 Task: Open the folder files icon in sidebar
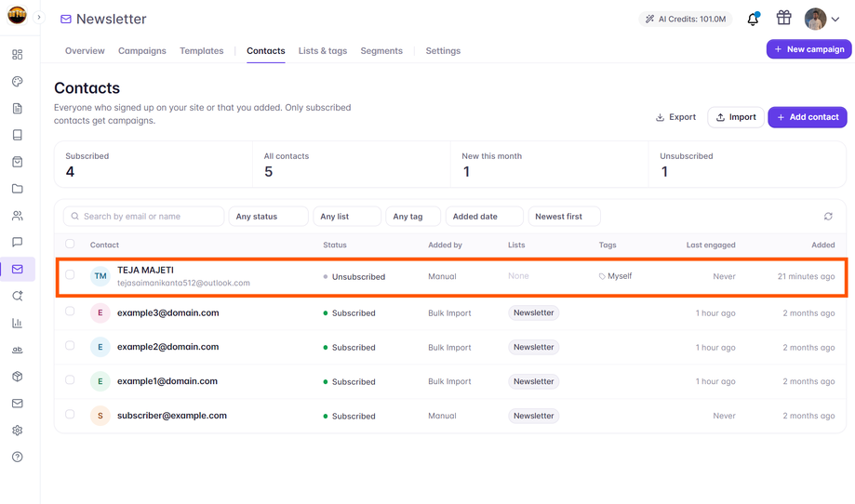click(x=18, y=189)
